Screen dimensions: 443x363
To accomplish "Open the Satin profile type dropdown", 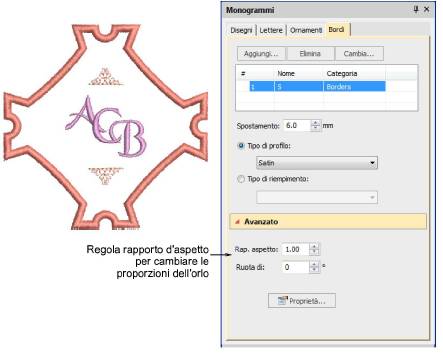I will pyautogui.click(x=317, y=163).
